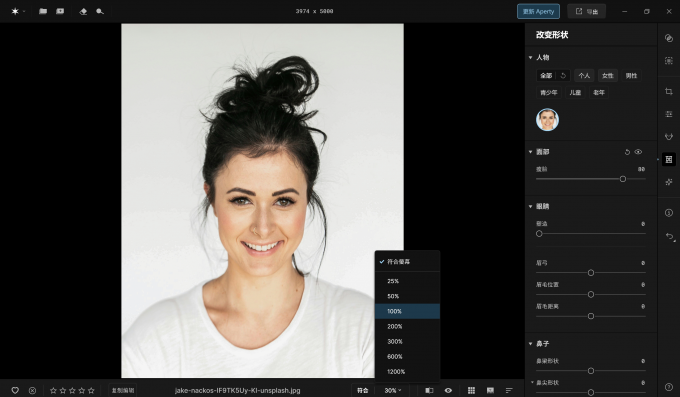Select the active 改变形状 reshape tool icon
Screen dimensions: 680x397
tap(669, 159)
